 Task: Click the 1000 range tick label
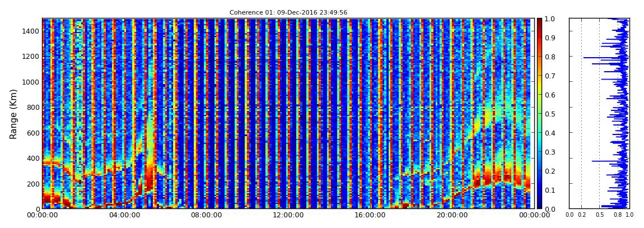[x=31, y=82]
